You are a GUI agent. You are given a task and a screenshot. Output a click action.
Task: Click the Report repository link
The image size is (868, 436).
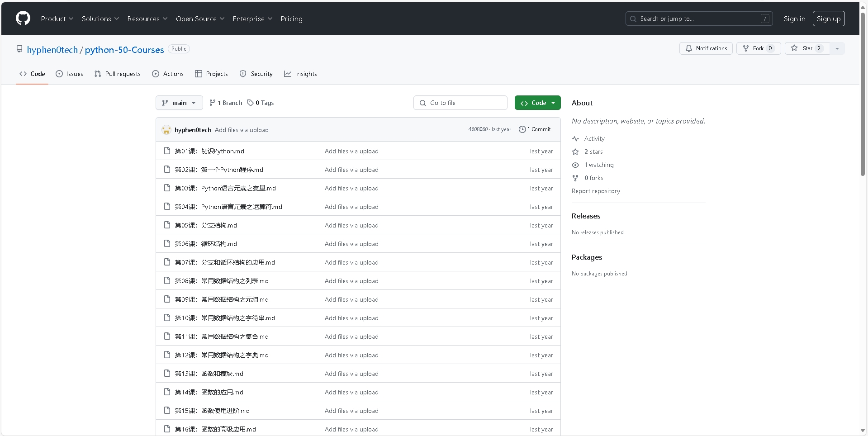click(596, 191)
